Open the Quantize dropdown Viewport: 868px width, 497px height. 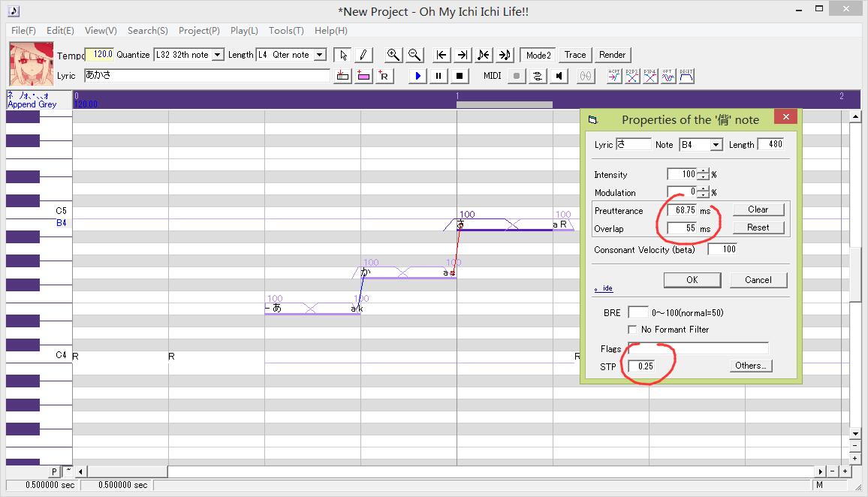218,55
